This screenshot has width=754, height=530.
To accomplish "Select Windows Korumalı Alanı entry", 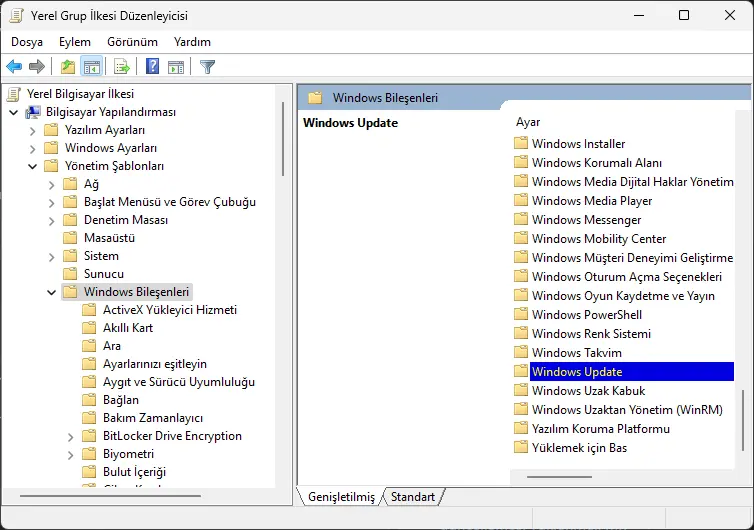I will tap(597, 163).
